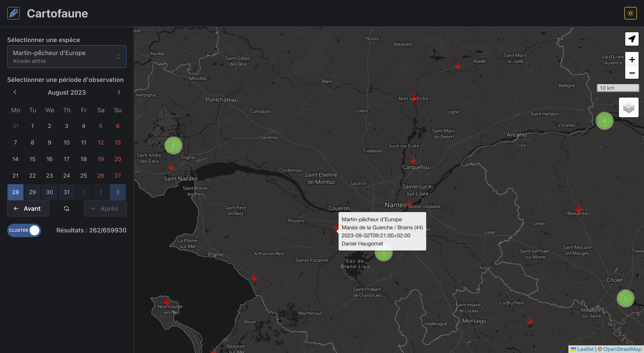Screen dimensions: 644x353
Task: Zoom out of the map with the minus button
Action: pyautogui.click(x=632, y=73)
